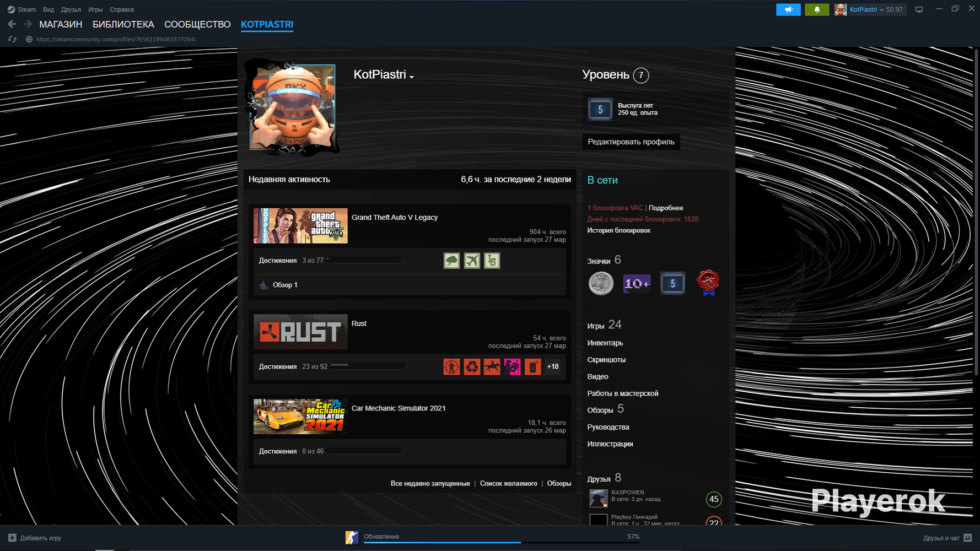Image resolution: width=980 pixels, height=551 pixels.
Task: Click the third GTA V achievement icon
Action: point(492,261)
